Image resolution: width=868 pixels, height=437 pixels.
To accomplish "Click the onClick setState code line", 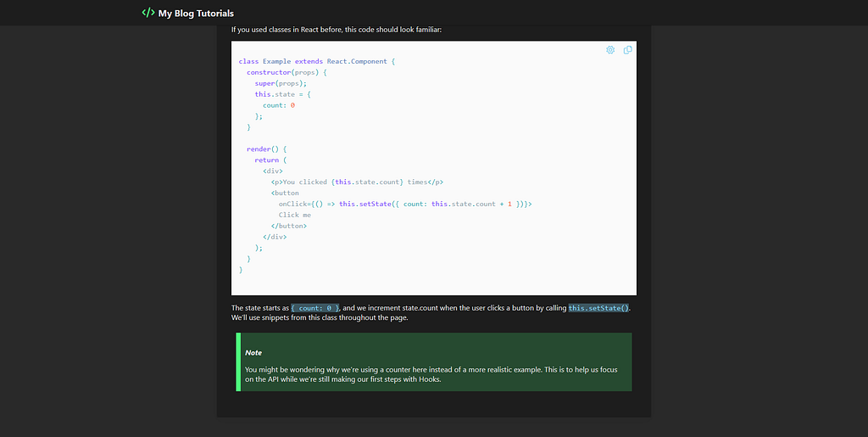I will coord(405,204).
